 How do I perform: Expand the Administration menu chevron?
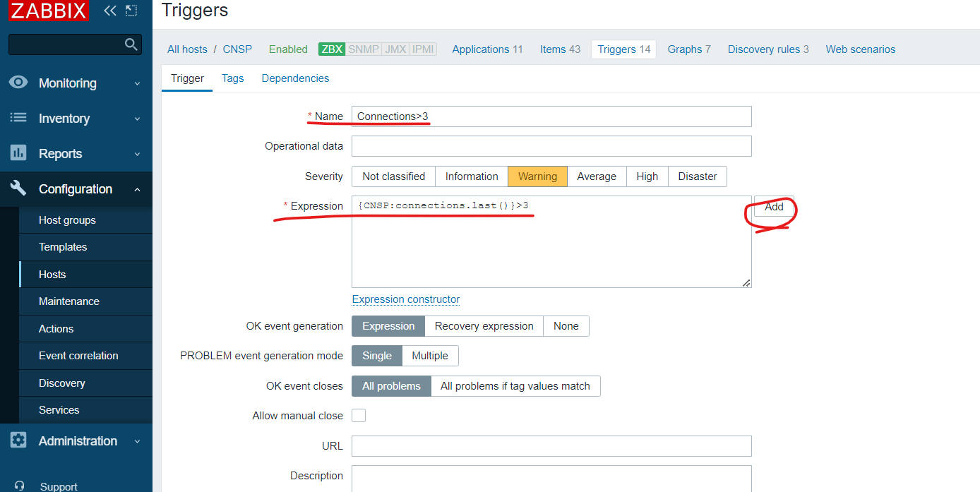pos(137,441)
